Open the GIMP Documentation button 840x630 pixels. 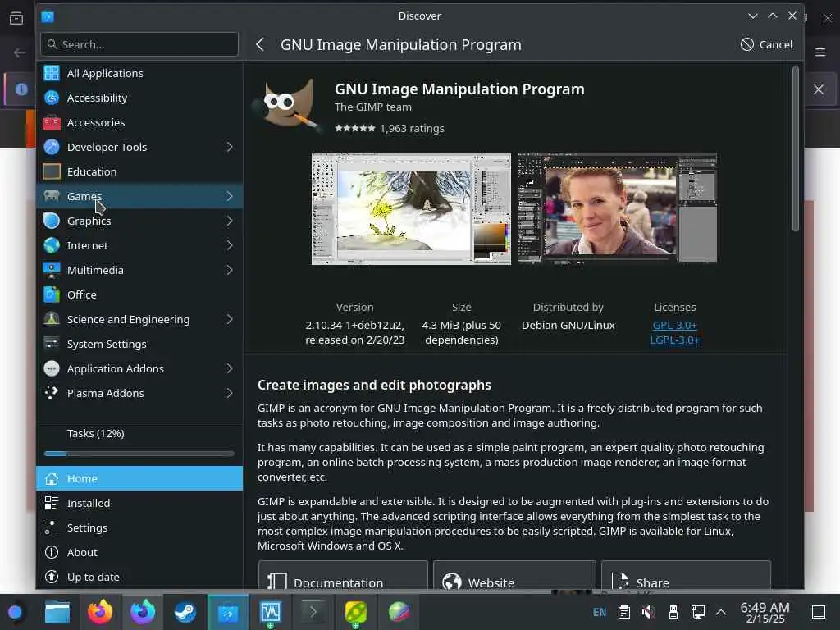343,577
